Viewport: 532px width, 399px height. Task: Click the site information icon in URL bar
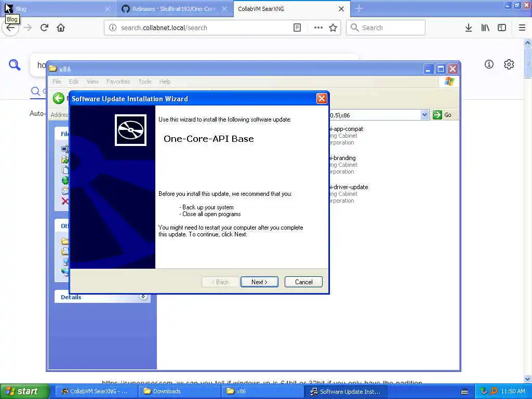(x=113, y=28)
